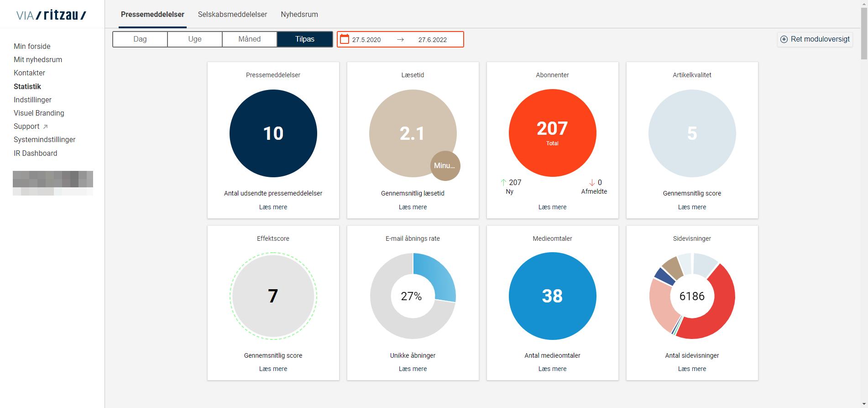Switch time range to Dag
This screenshot has height=408, width=868.
tap(140, 39)
